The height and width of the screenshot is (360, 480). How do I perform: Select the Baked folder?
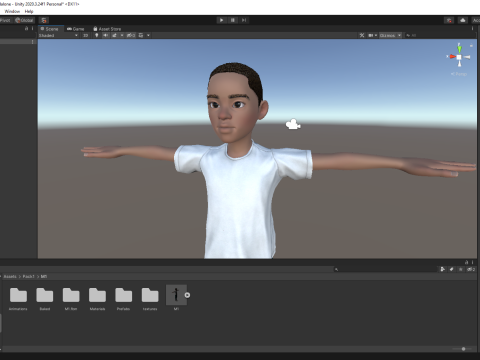45,298
